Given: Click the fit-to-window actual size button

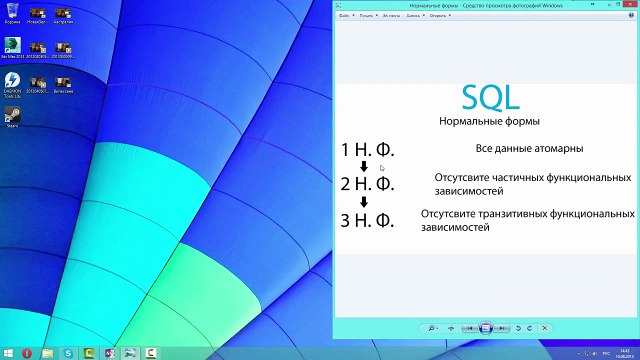Looking at the screenshot, I should 451,328.
